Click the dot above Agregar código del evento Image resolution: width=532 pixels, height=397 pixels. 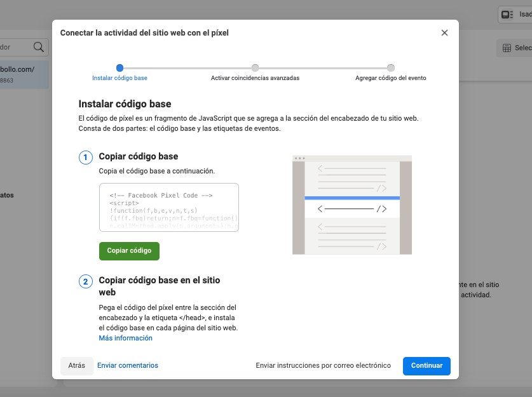point(391,67)
